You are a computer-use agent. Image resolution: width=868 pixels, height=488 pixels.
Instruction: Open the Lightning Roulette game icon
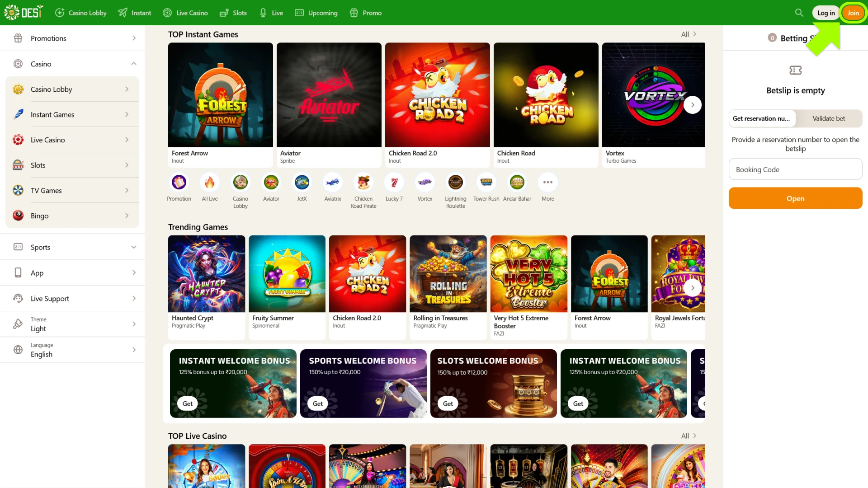pos(455,183)
